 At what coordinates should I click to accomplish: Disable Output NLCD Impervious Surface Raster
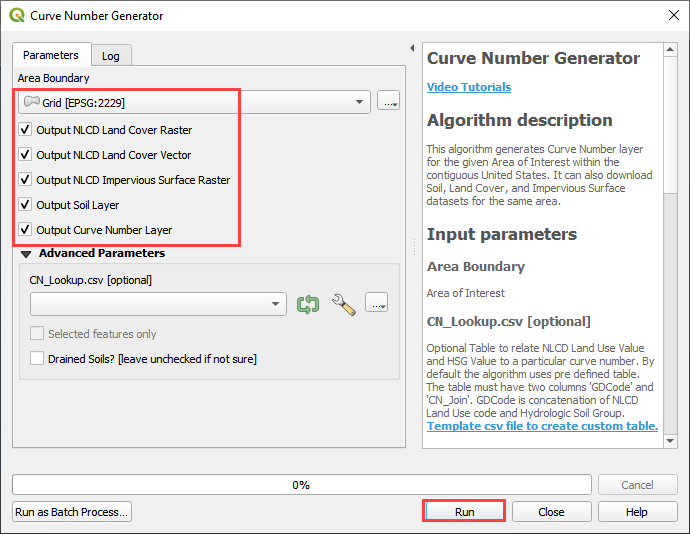tap(25, 180)
